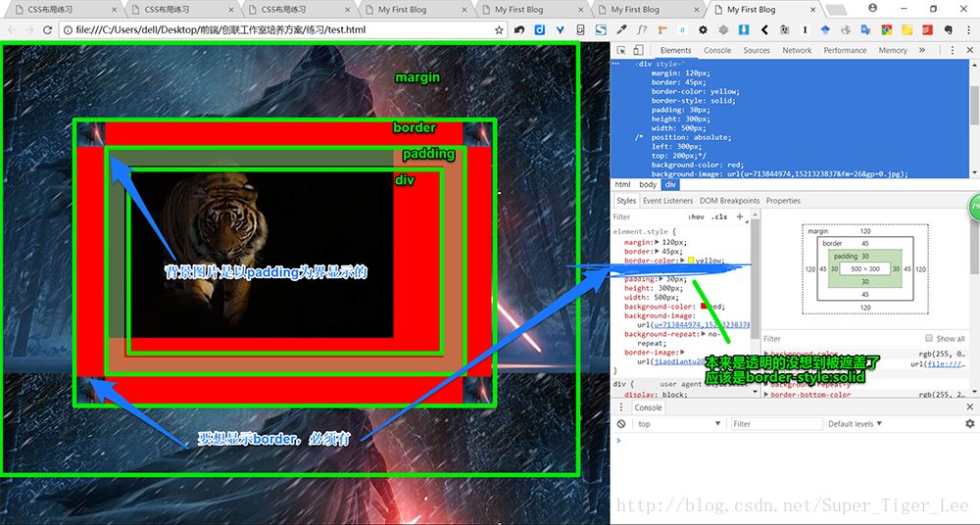Clear console using the circle-slash icon
The height and width of the screenshot is (525, 980).
pyautogui.click(x=621, y=424)
